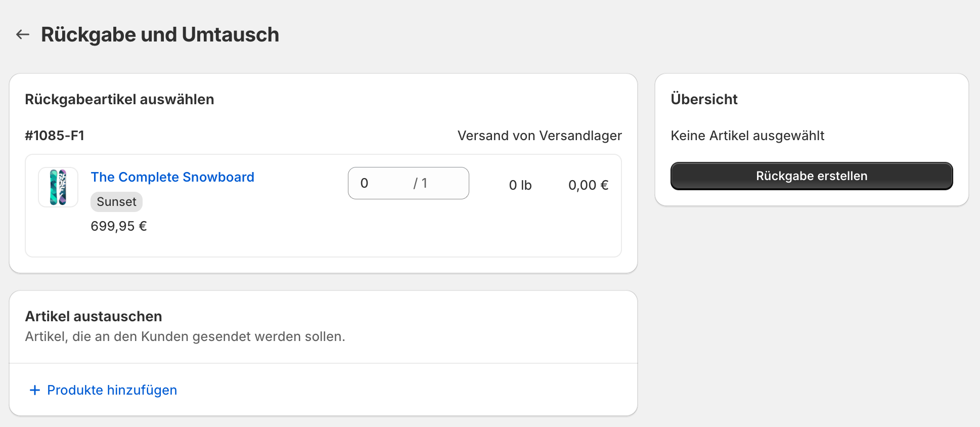Click the Rückgabe und Umtausch page title

click(160, 34)
